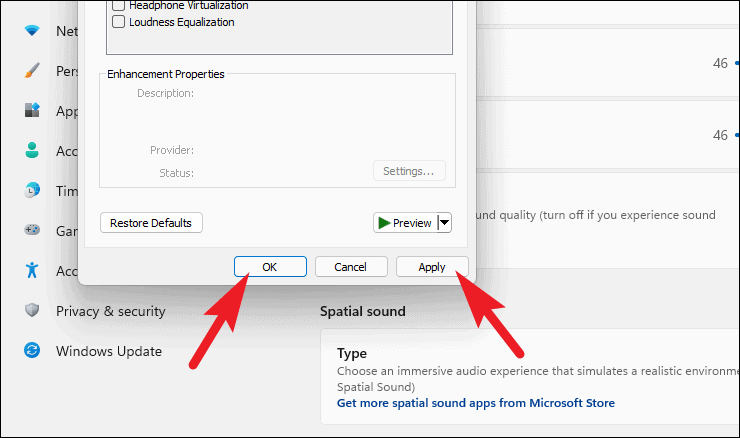Click the Time & language globe-clock icon
This screenshot has width=740, height=438.
click(x=33, y=191)
